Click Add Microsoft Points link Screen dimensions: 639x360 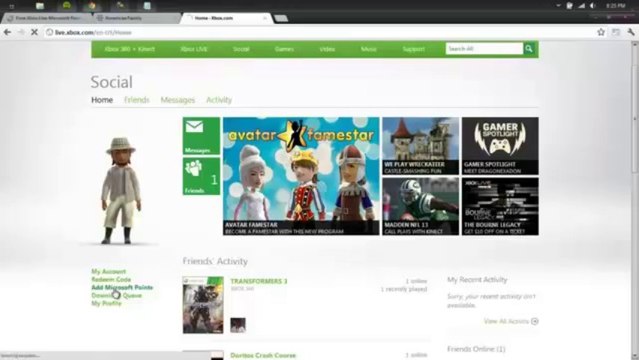click(122, 287)
